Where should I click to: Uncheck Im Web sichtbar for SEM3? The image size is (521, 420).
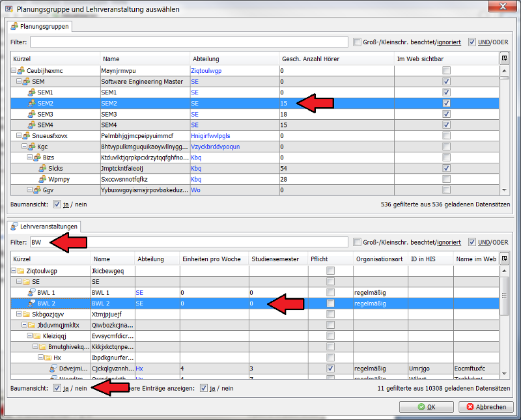(446, 114)
